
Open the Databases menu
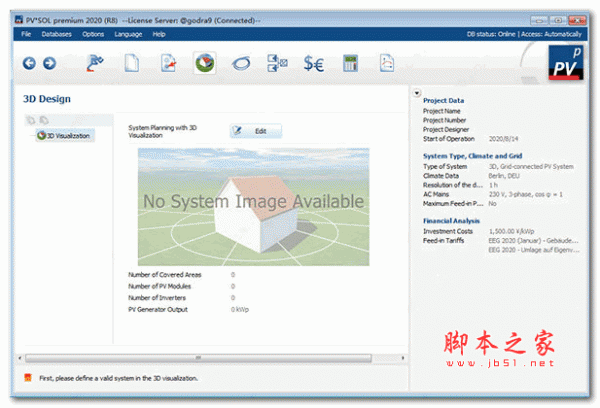click(57, 34)
